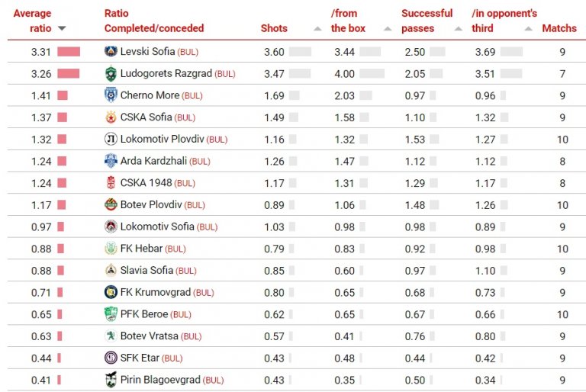Click sort arrow next to Successful passes
The width and height of the screenshot is (586, 392).
click(x=458, y=29)
